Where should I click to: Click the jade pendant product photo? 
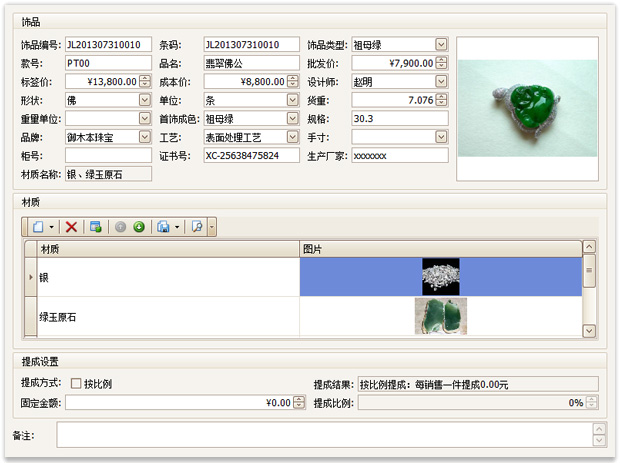tap(527, 108)
